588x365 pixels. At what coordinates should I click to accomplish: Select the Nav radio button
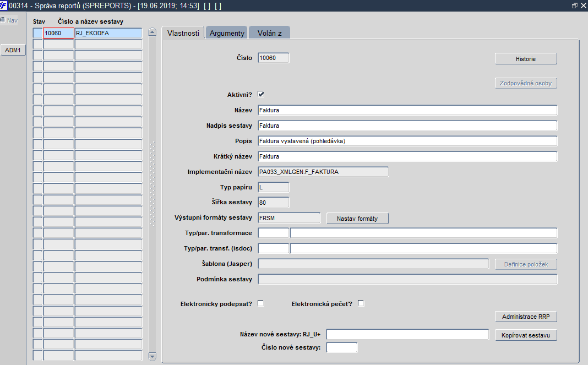coord(3,20)
